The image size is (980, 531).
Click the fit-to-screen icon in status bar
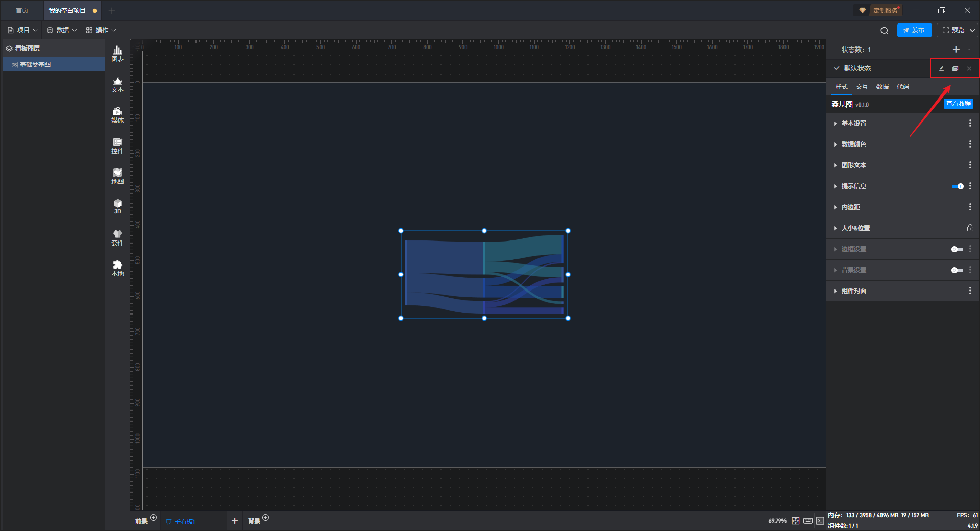click(x=796, y=521)
